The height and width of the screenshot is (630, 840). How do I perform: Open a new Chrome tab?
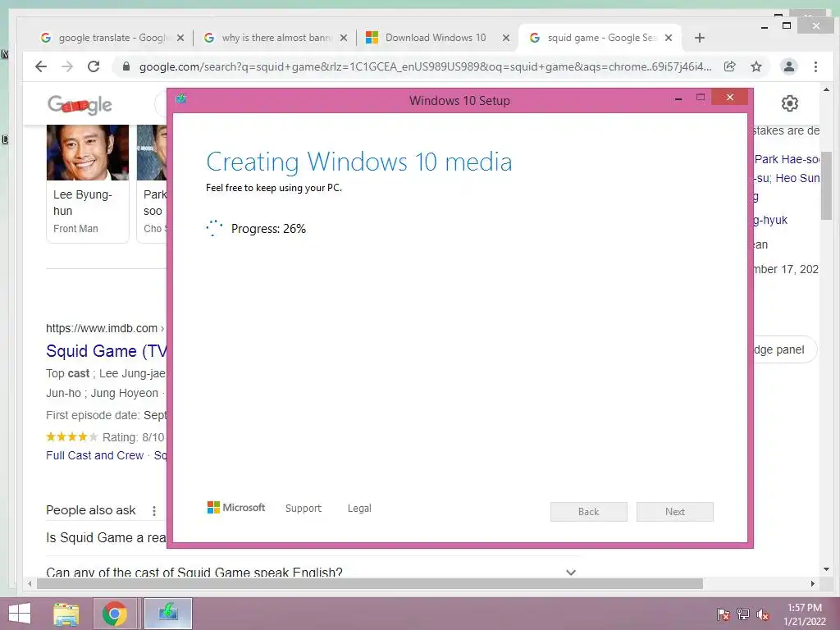[699, 38]
